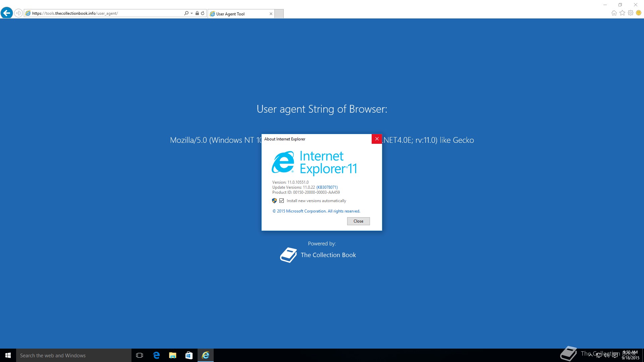Toggle Install new versions automatically checkbox
Image resolution: width=644 pixels, height=362 pixels.
(282, 201)
